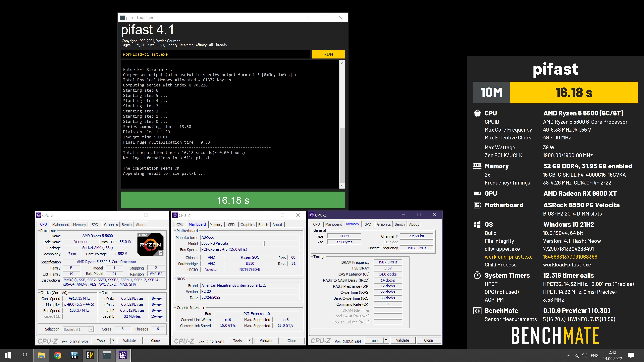Click DRAM Frequency 1907.0 MHz value
Viewport: 644px width, 362px height.
tap(388, 262)
